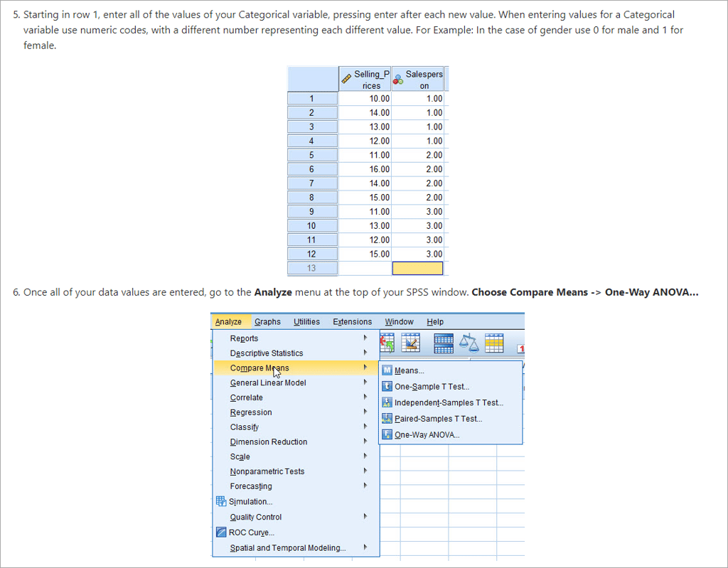
Task: Expand the General Linear Model submenu arrow
Action: [x=365, y=382]
